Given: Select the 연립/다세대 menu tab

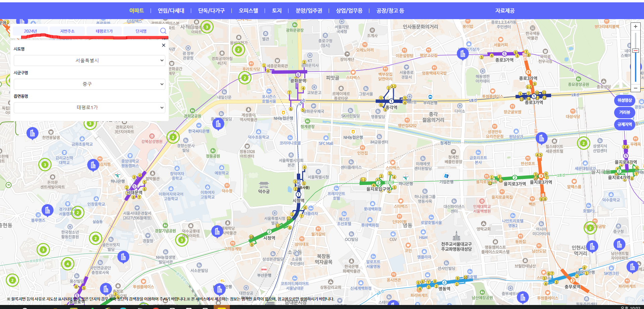Looking at the screenshot, I should pos(171,11).
